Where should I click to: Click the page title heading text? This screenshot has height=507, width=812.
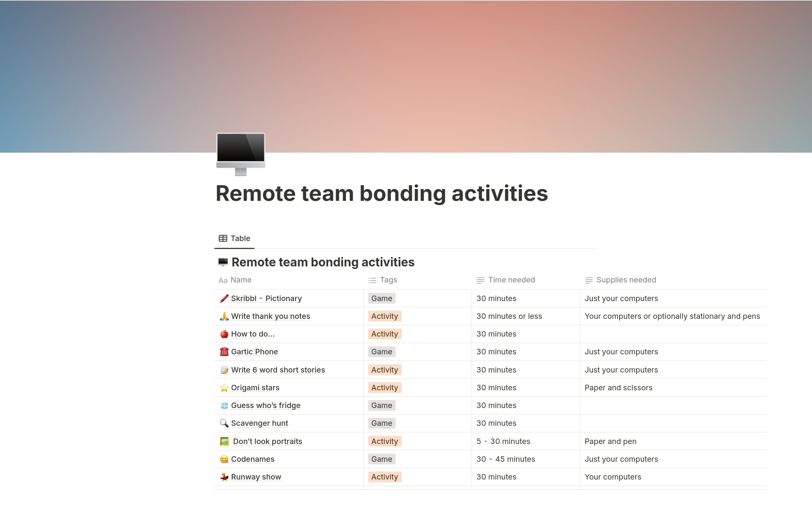pyautogui.click(x=381, y=194)
